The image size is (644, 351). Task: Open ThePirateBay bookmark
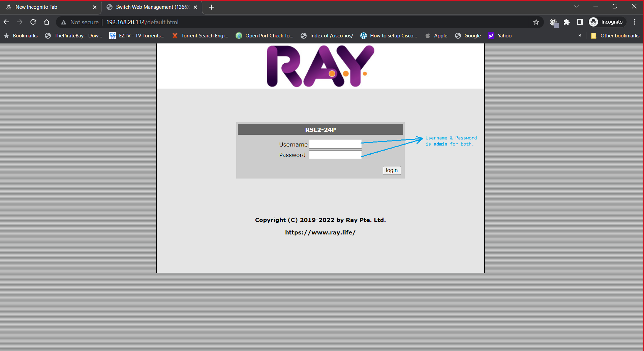(74, 35)
